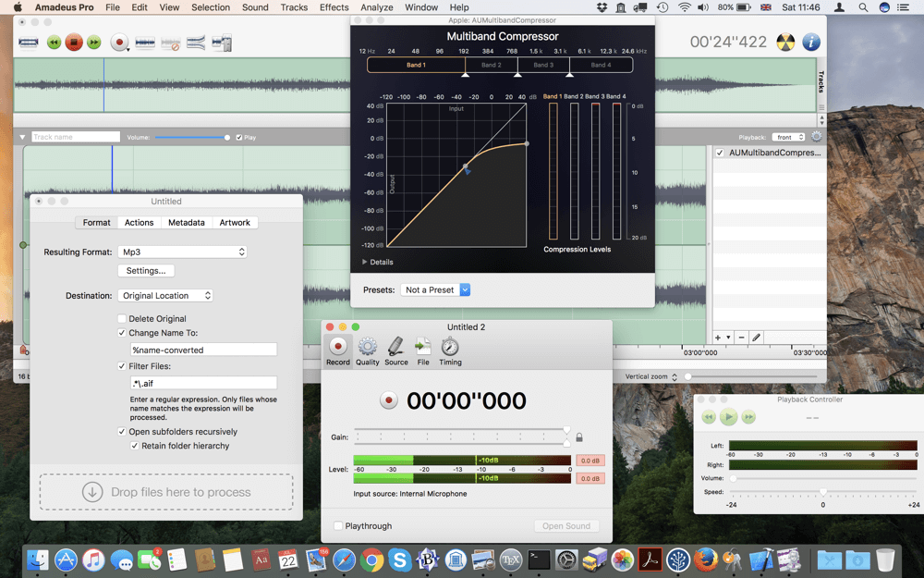Click the Stop button in main toolbar

coord(74,43)
